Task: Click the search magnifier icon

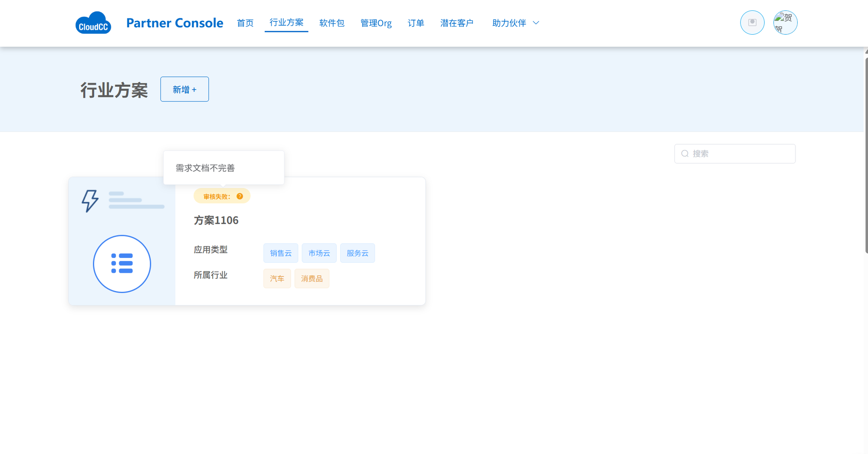Action: (x=685, y=154)
